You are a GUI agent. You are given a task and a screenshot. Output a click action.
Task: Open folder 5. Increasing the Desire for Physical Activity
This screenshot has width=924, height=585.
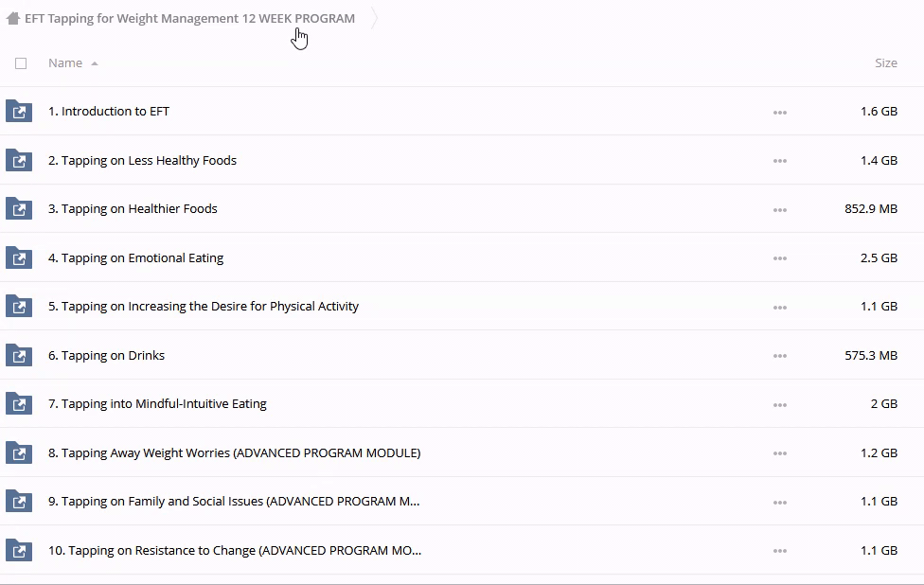(x=203, y=307)
